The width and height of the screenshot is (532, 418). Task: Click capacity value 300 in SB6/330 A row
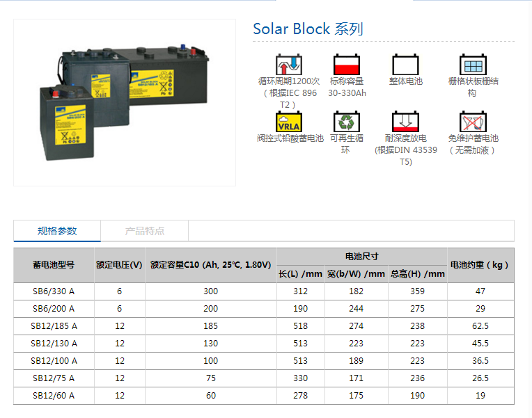coord(211,291)
